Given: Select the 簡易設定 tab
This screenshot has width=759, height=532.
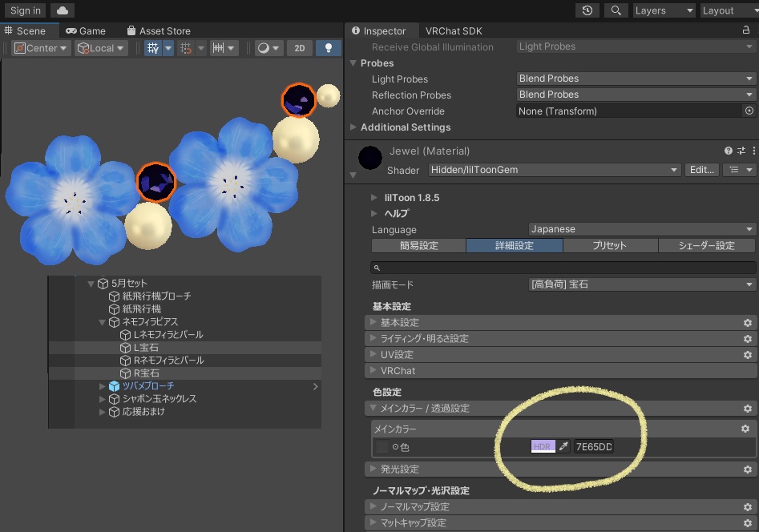Looking at the screenshot, I should tap(418, 245).
